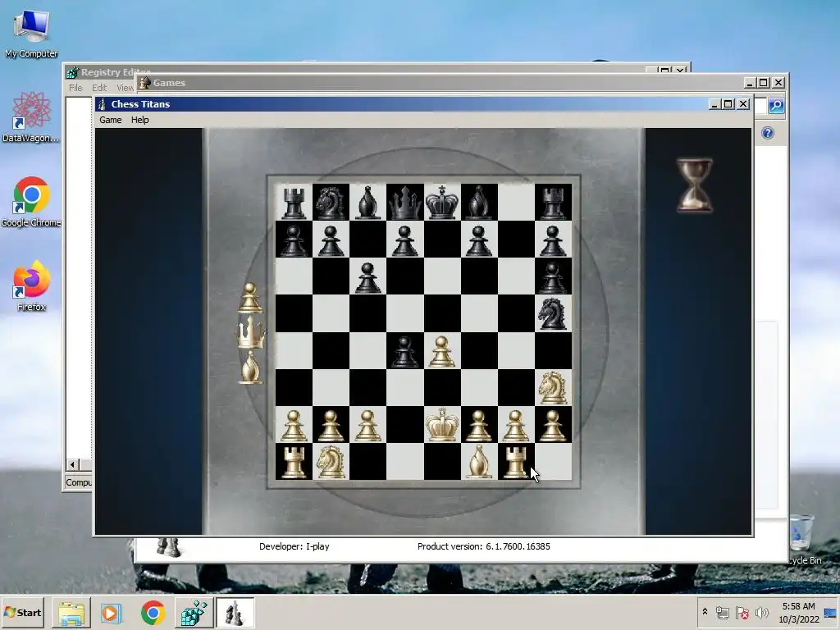Select the white king on e2

(x=442, y=424)
